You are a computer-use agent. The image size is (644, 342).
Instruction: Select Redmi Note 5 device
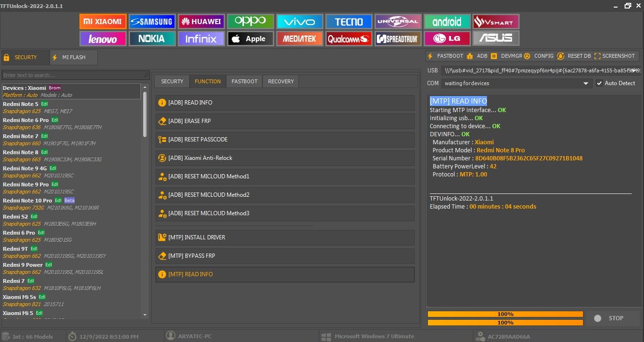[x=71, y=107]
